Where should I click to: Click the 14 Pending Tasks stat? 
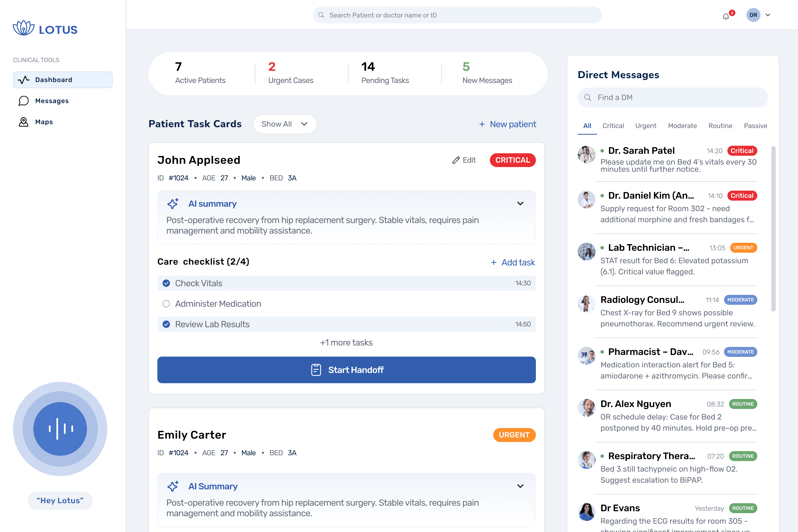pos(385,73)
